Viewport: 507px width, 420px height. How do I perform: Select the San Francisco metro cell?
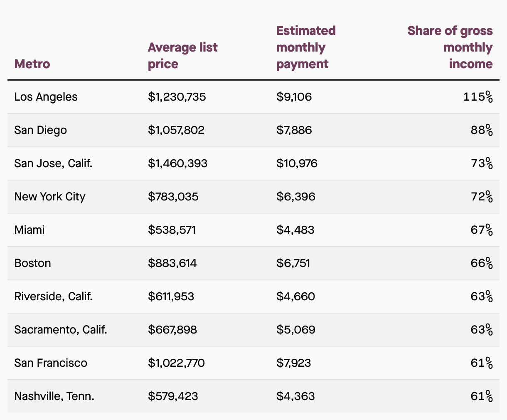pyautogui.click(x=51, y=363)
